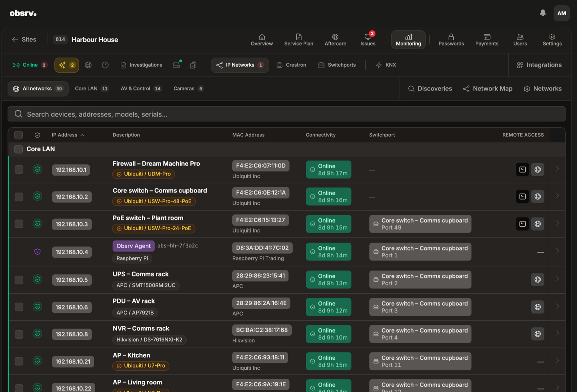Open web access for PoE switch Plant room

pyautogui.click(x=538, y=224)
